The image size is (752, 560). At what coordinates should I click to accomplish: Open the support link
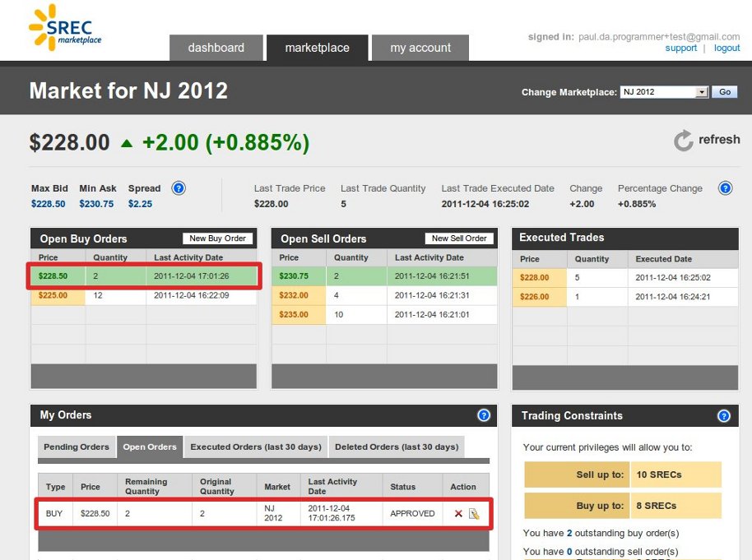(x=680, y=48)
